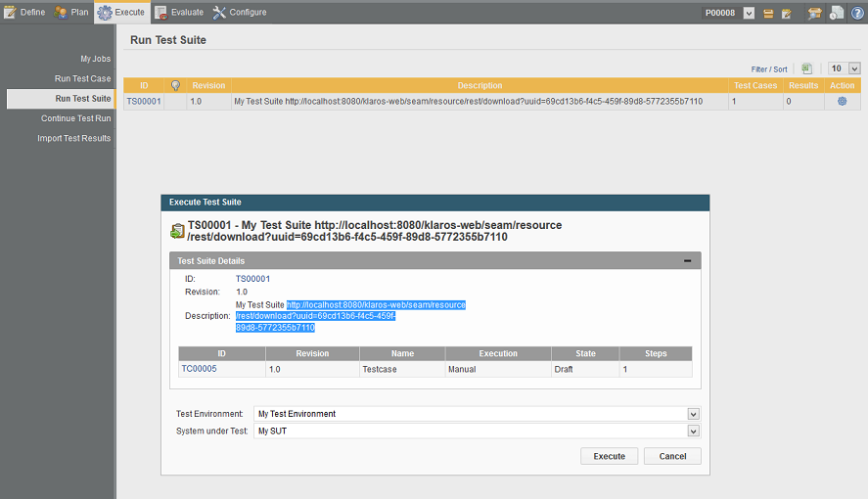The width and height of the screenshot is (868, 499).
Task: Click the search box icon in top toolbar
Action: coord(814,13)
